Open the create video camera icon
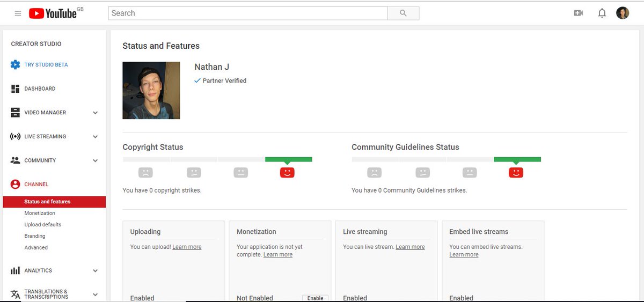Screen dimensions: 644x302 click(x=579, y=13)
